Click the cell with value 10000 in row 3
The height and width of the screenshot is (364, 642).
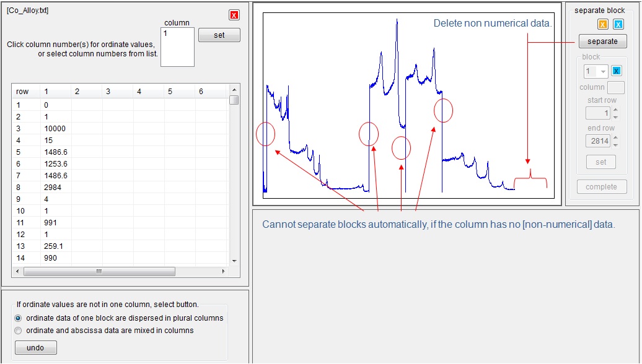[x=55, y=129]
